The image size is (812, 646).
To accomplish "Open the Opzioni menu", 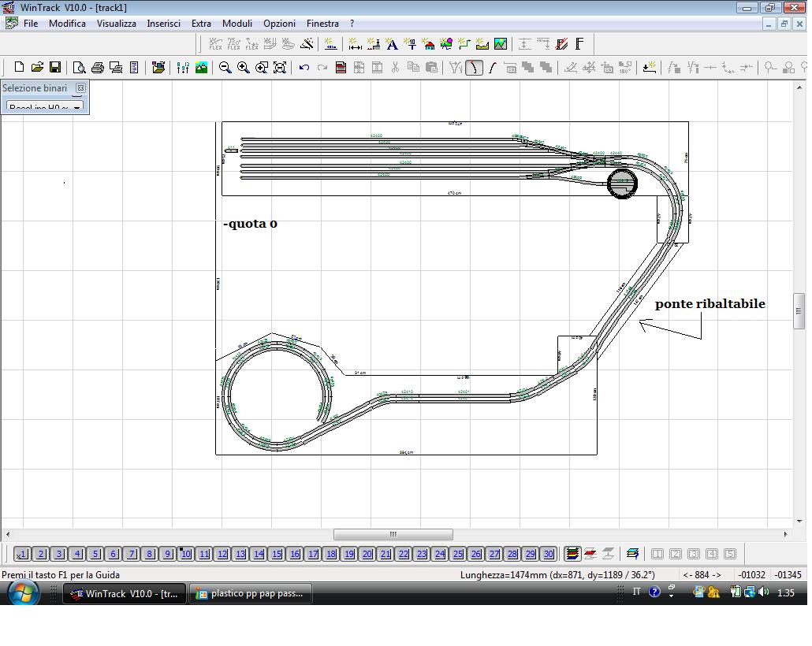I will coord(279,24).
